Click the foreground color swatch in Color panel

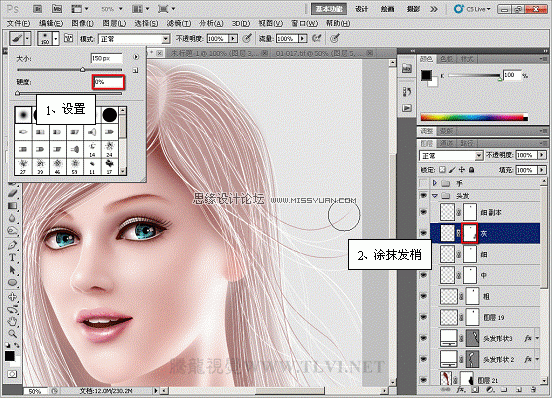click(x=426, y=75)
